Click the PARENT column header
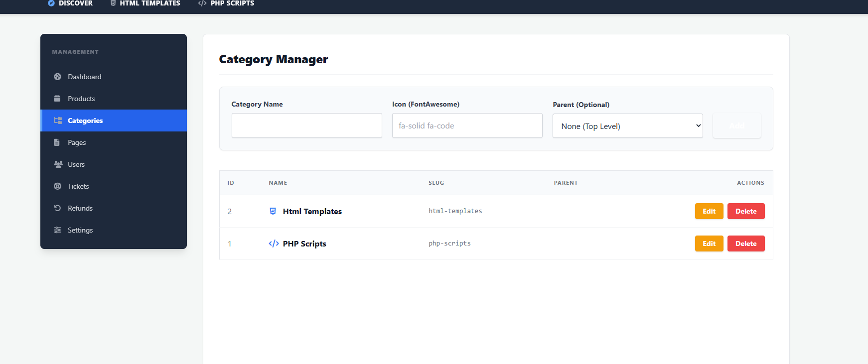868x364 pixels. coord(566,183)
